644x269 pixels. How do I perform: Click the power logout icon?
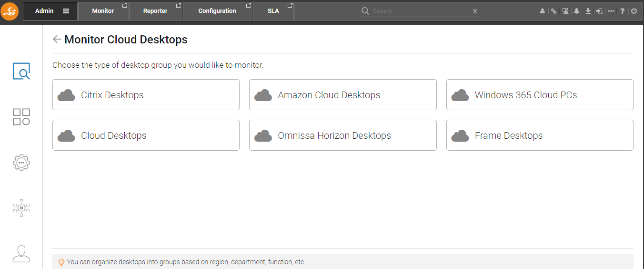click(634, 11)
